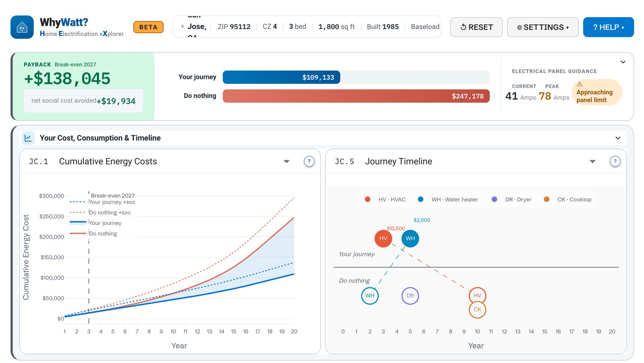Image resolution: width=644 pixels, height=363 pixels.
Task: Open the JC.5 Journey Timeline dropdown
Action: coord(592,162)
